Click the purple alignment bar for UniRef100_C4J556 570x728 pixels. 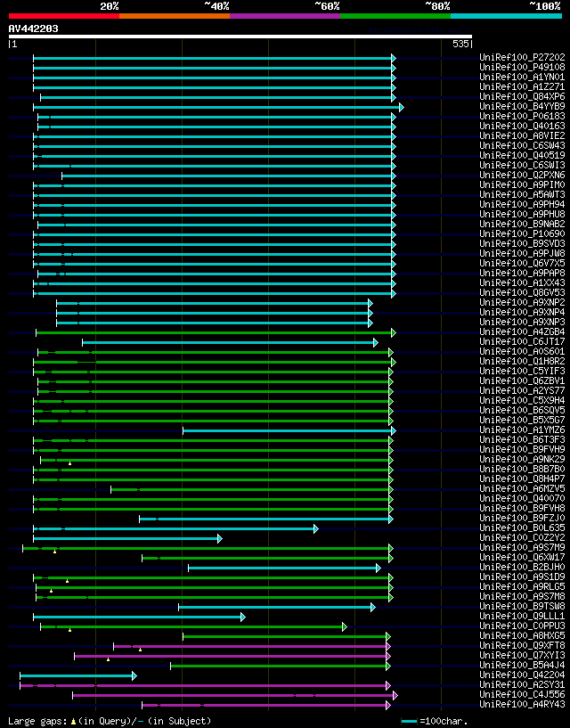coord(233,696)
